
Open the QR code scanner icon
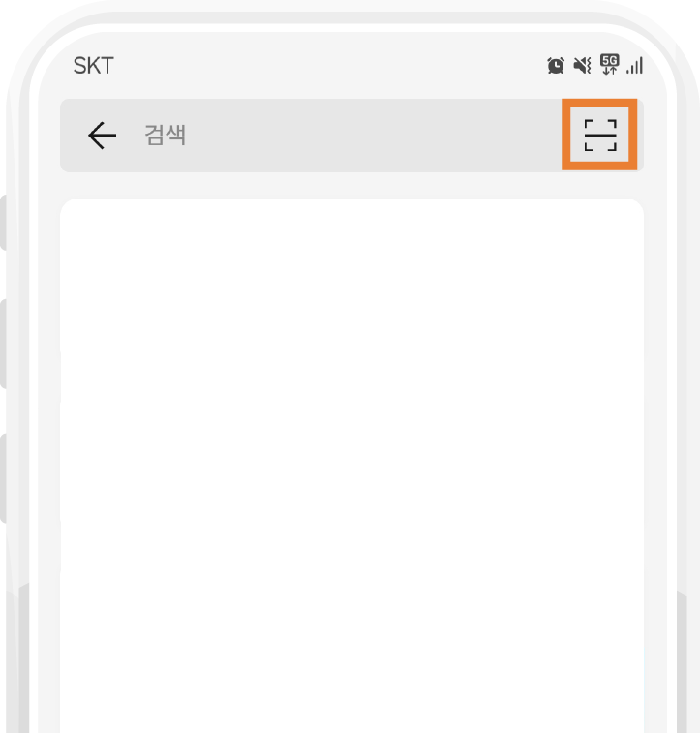[x=600, y=135]
